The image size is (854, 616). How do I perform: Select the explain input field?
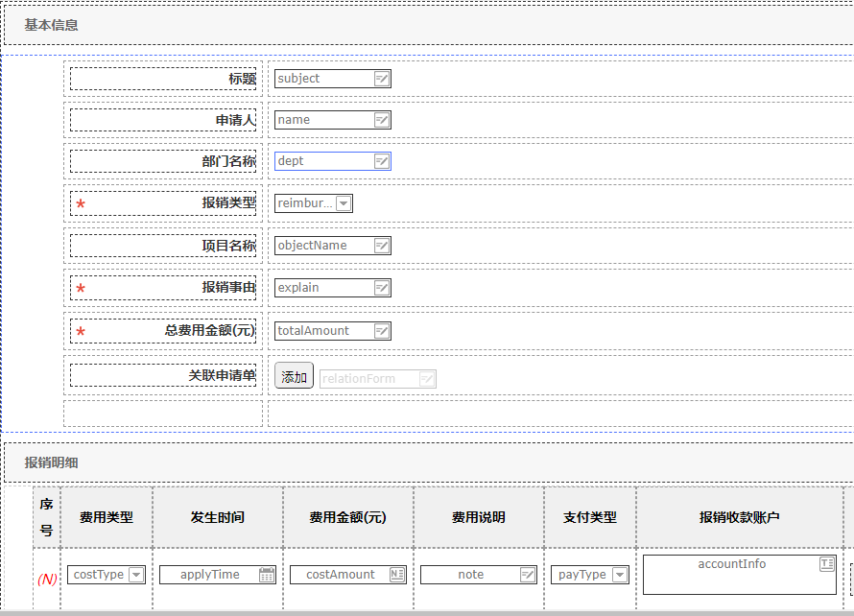click(333, 288)
